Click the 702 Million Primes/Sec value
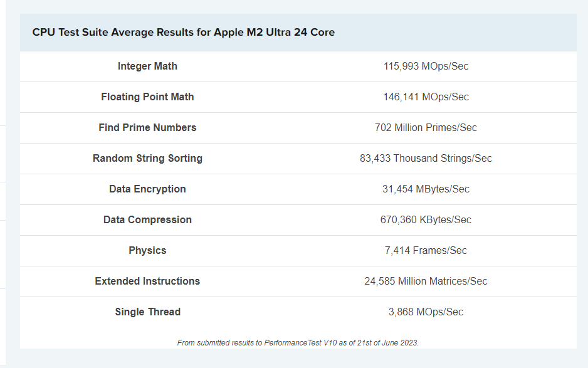This screenshot has width=588, height=368. (x=426, y=127)
